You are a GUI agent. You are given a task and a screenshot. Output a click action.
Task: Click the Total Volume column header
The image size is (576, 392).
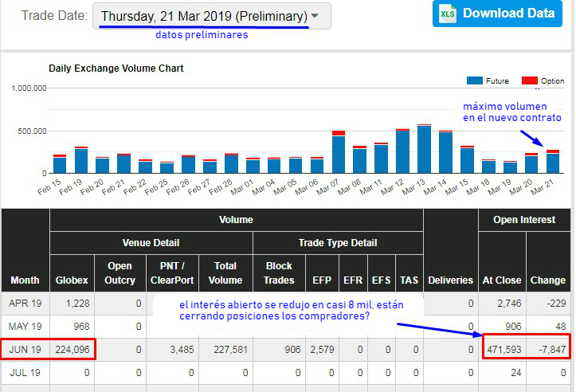[225, 272]
